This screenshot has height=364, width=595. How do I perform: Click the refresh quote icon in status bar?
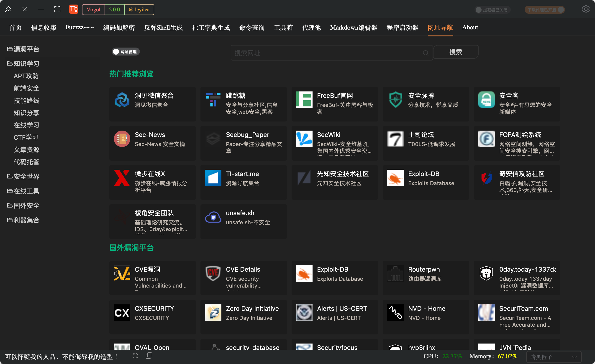[135, 356]
